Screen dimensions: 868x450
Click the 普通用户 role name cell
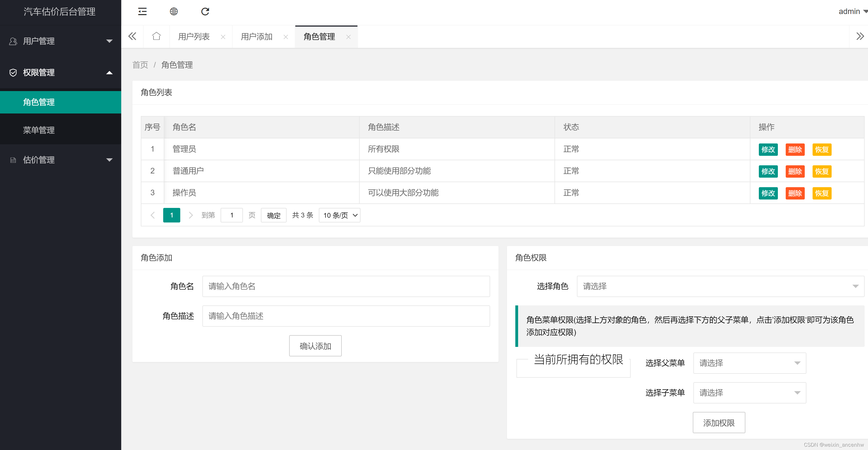(x=261, y=171)
